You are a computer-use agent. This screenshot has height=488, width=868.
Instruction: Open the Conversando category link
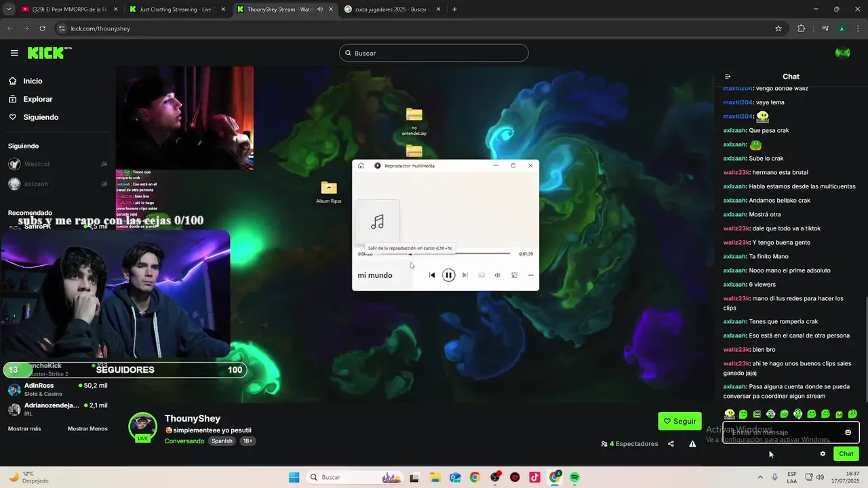pos(184,441)
